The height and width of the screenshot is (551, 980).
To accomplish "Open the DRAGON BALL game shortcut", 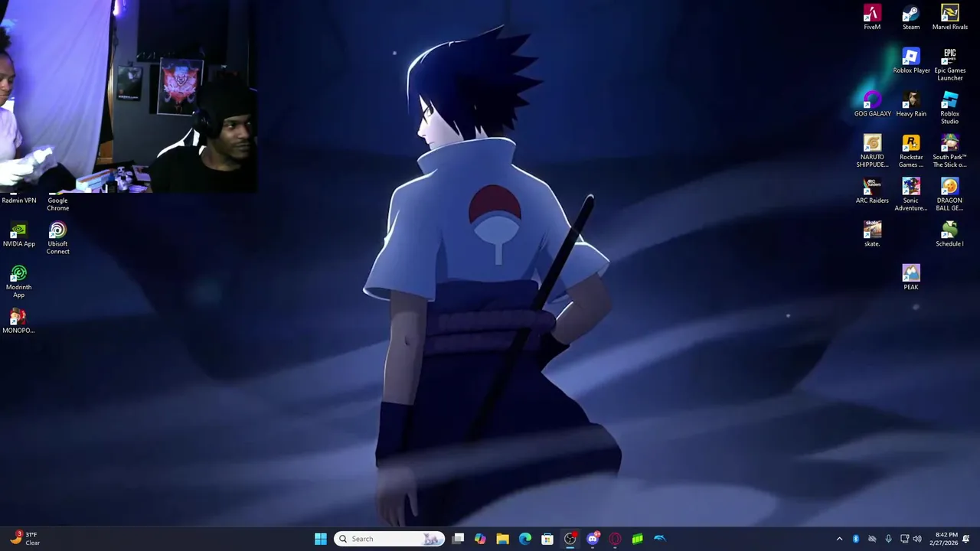I will pos(949,195).
